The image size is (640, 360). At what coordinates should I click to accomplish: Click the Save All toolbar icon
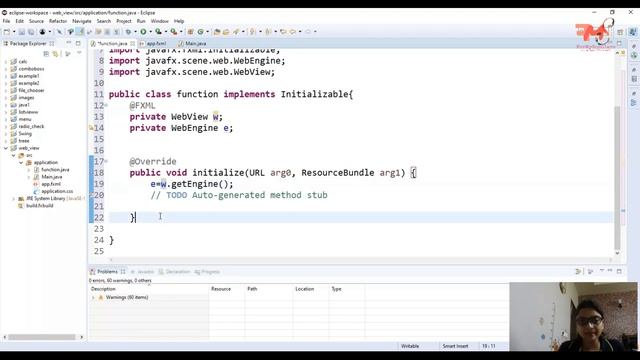31,32
